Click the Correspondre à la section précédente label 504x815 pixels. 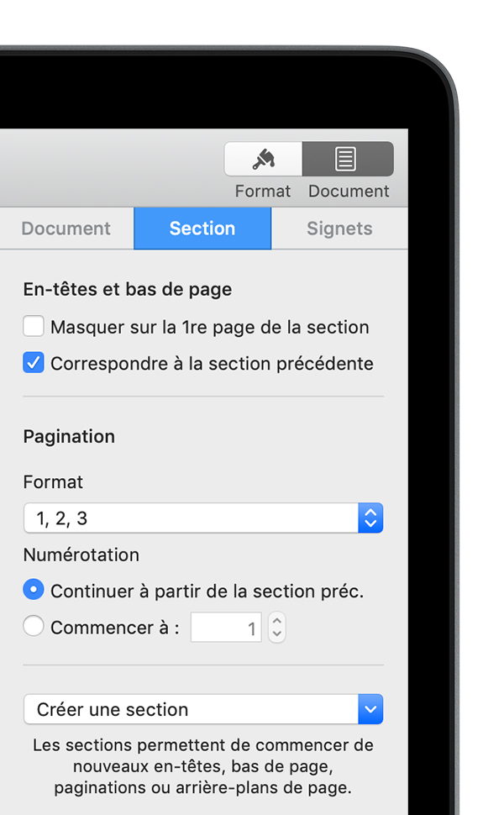(212, 363)
